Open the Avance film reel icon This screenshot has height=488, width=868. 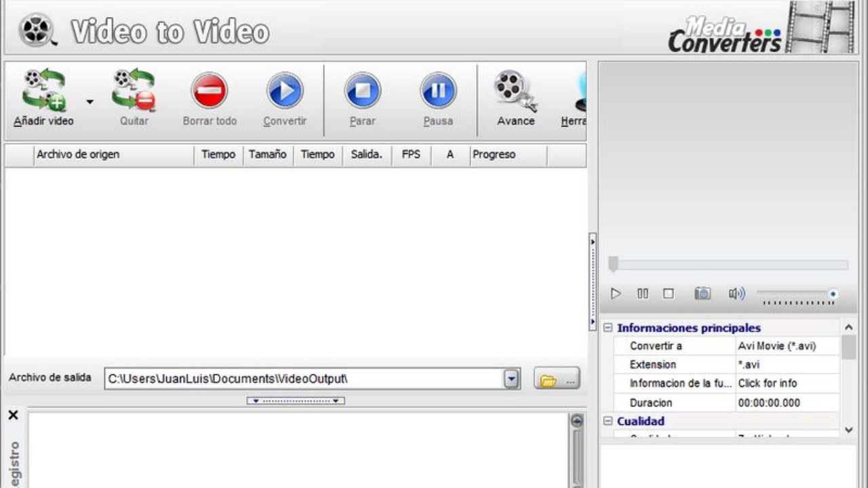point(515,91)
